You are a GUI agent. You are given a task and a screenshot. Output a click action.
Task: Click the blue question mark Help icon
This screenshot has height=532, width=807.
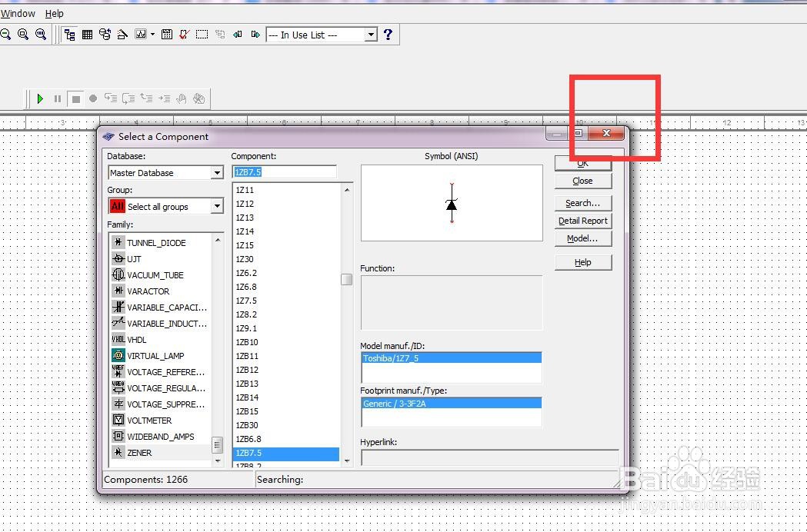coord(388,35)
